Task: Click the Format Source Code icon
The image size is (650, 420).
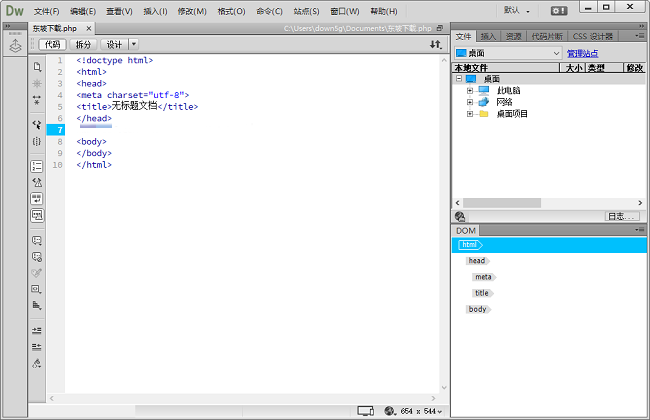Action: [x=37, y=362]
